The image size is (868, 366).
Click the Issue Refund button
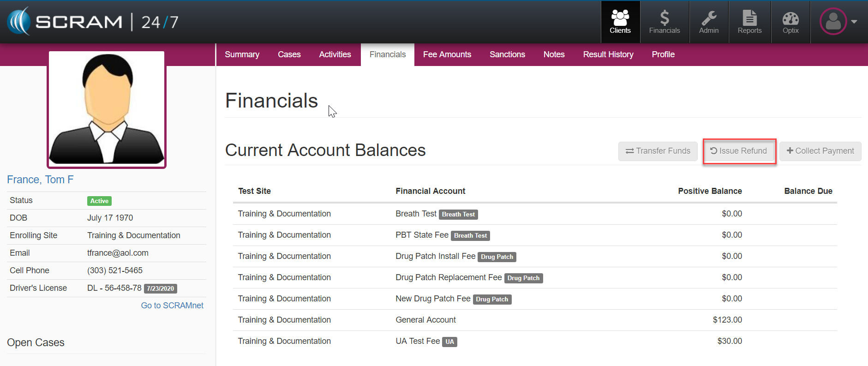click(x=739, y=151)
